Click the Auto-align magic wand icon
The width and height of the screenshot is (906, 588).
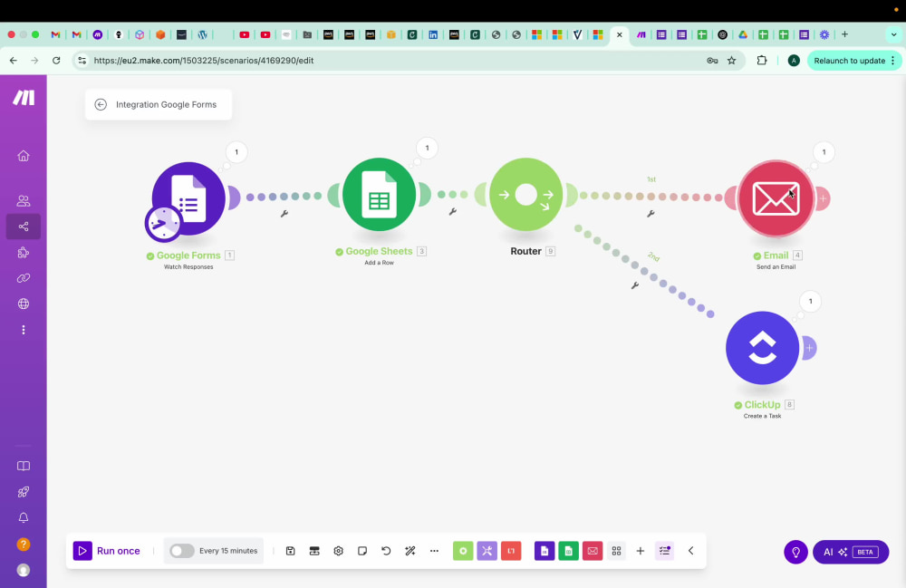tap(410, 551)
